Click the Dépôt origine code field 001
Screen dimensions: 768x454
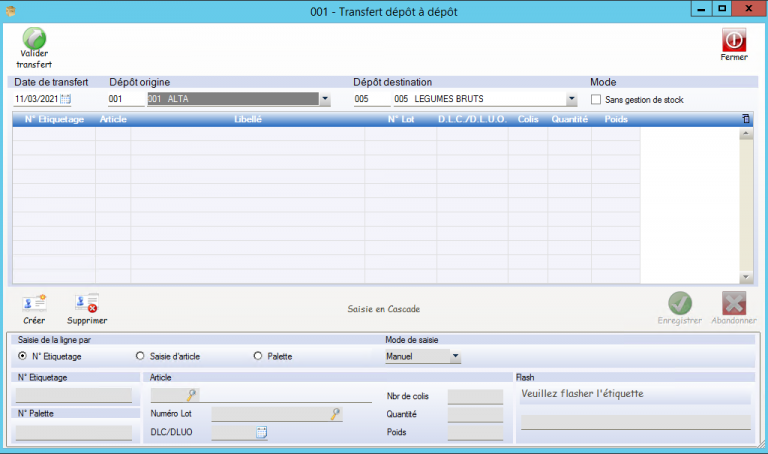(124, 99)
